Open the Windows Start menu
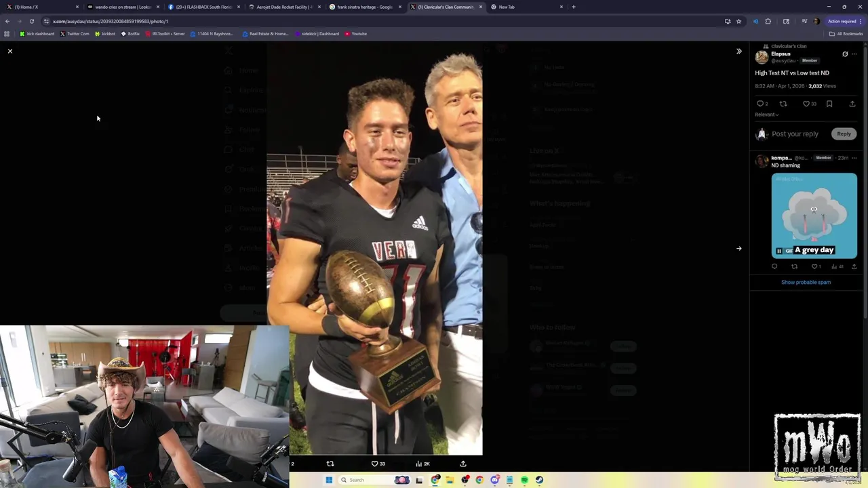868x488 pixels. (329, 480)
